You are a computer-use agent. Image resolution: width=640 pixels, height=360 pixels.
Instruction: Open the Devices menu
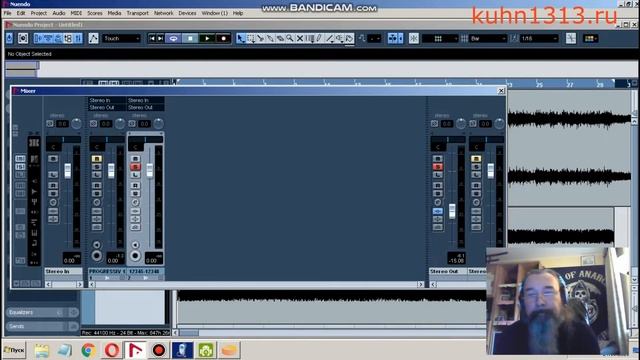click(x=187, y=13)
